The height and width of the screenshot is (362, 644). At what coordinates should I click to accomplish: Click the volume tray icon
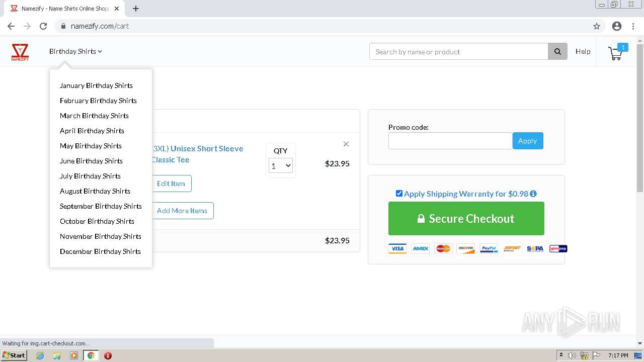[572, 355]
